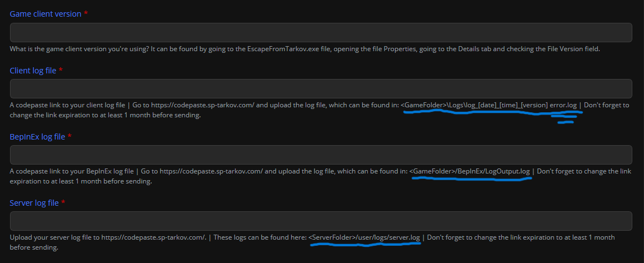Open codepaste URL in Server log file description

coord(154,237)
